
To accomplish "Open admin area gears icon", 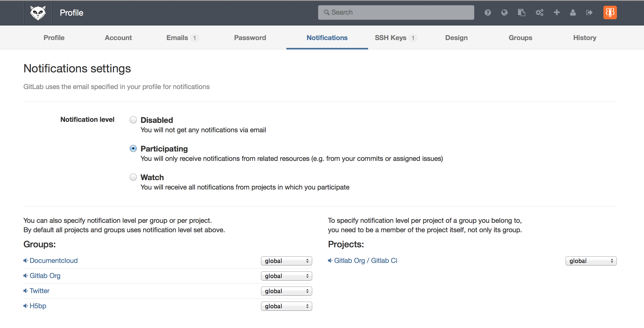I will [539, 12].
